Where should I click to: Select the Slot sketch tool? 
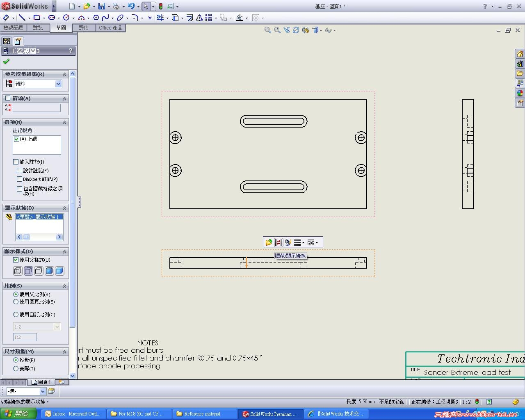click(x=52, y=18)
